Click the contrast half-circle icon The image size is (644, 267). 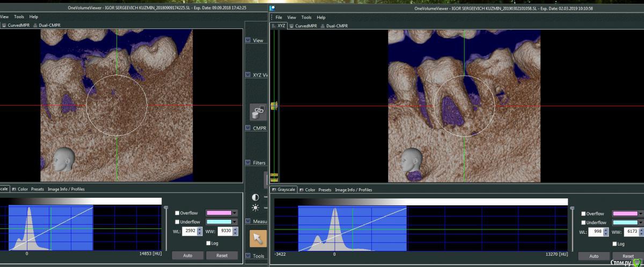pos(255,197)
